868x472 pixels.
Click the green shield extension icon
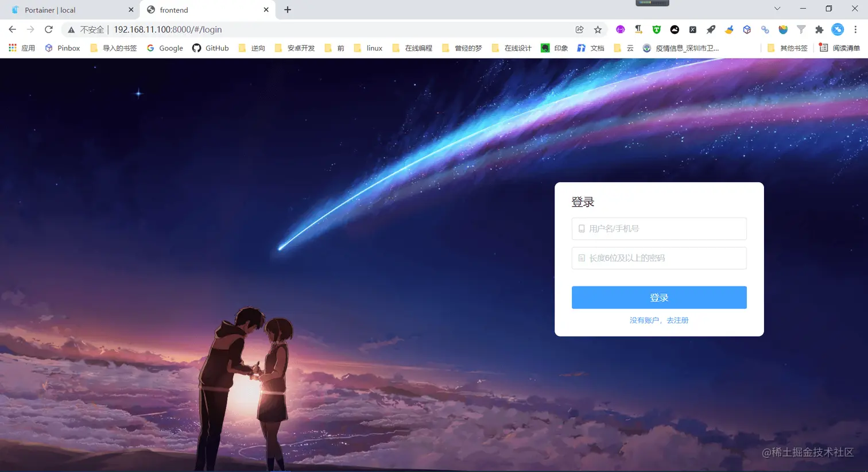coord(656,29)
